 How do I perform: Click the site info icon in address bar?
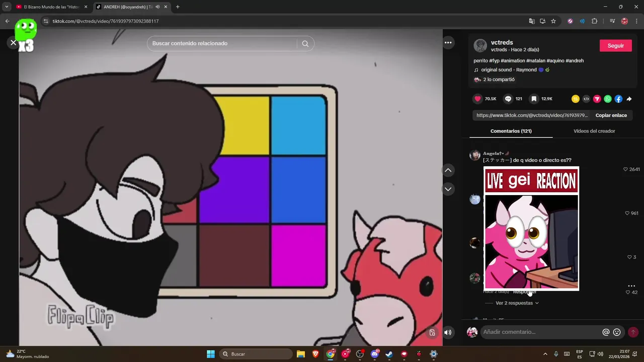[x=46, y=21]
